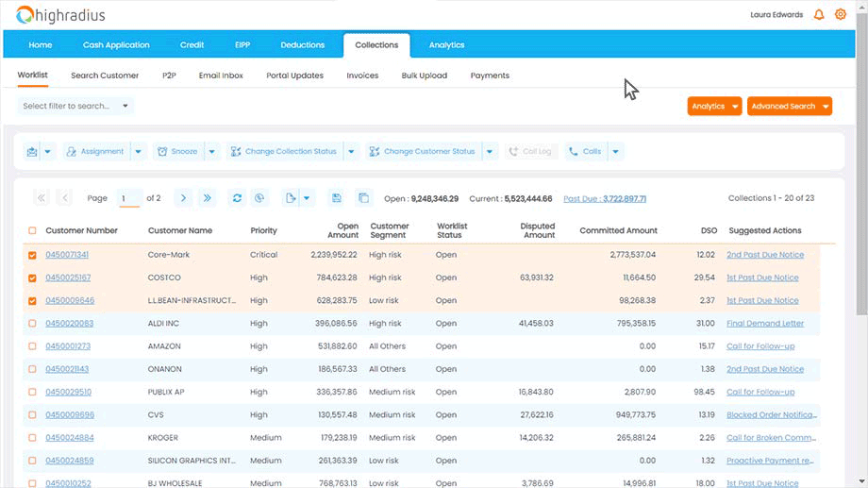This screenshot has width=868, height=488.
Task: Open the Advanced Search dropdown
Action: click(x=826, y=107)
